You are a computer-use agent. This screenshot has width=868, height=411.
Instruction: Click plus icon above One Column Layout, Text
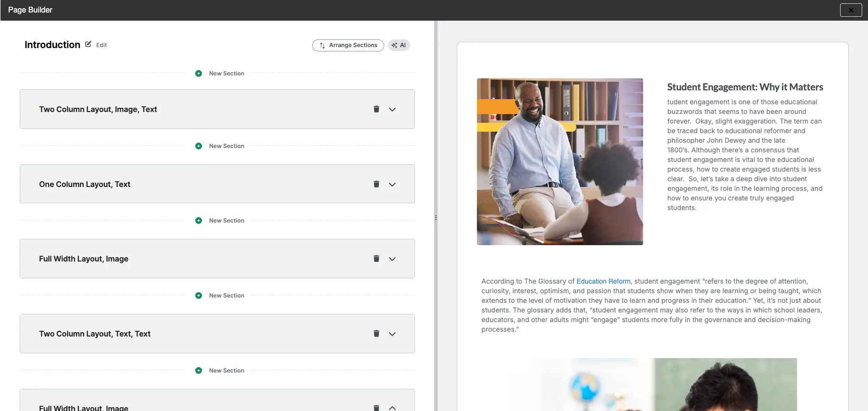[199, 146]
